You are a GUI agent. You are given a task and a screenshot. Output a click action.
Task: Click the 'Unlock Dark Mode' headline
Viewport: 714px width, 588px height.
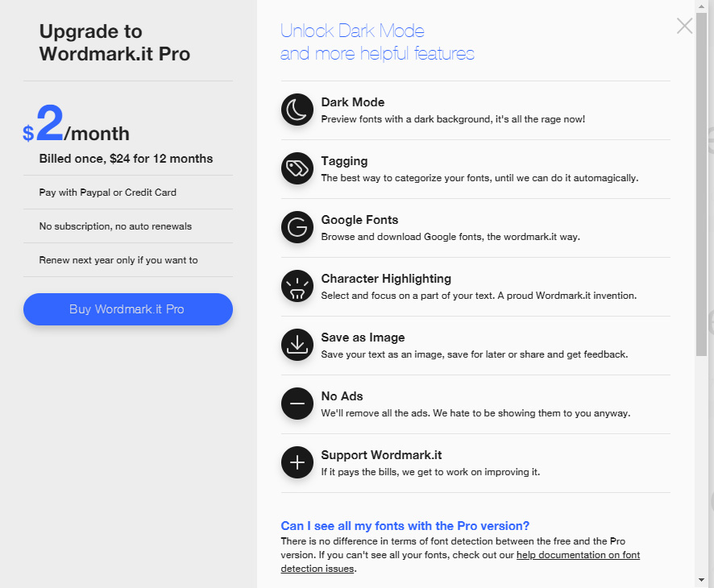tap(352, 31)
